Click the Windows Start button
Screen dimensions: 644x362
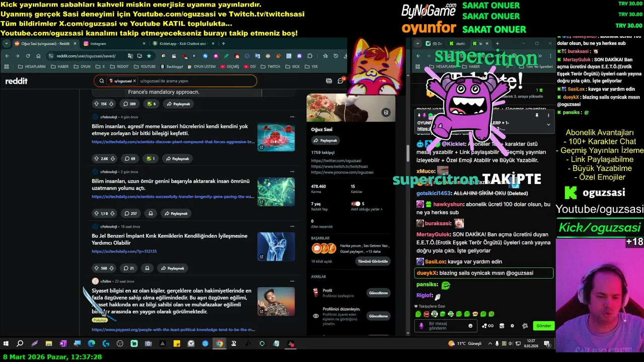tap(6, 344)
